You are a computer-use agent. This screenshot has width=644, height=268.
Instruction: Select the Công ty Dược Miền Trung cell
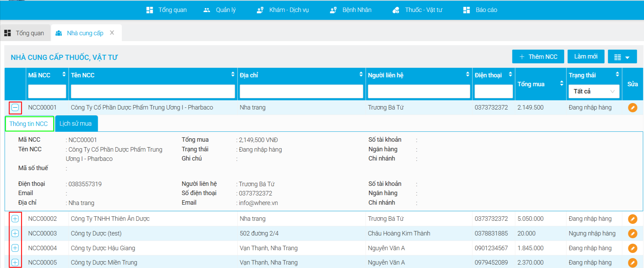click(153, 263)
